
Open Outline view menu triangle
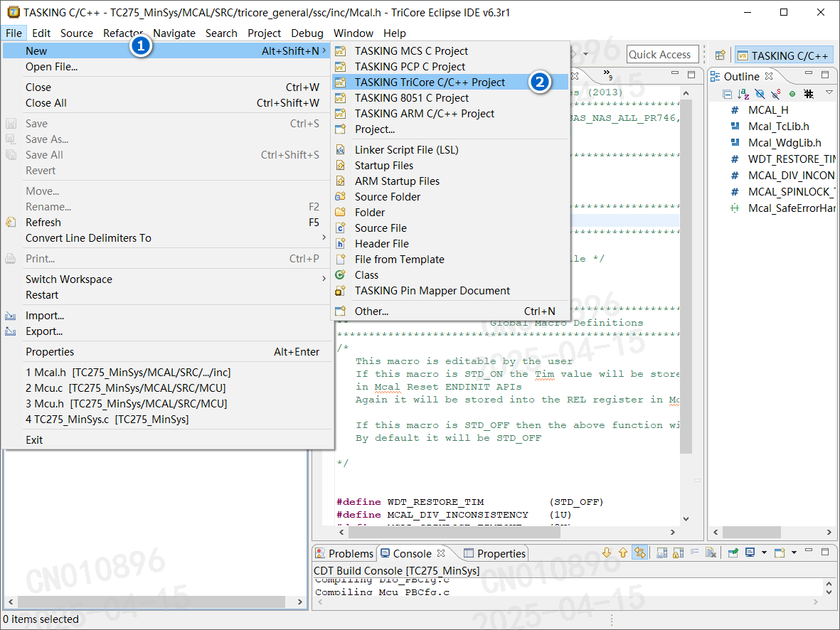pos(829,92)
